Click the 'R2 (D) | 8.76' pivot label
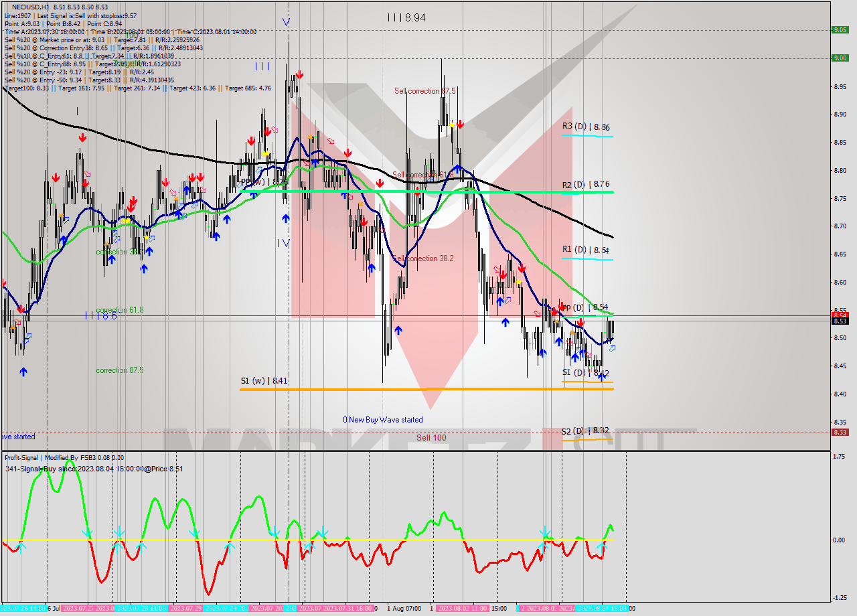This screenshot has width=857, height=616. [x=586, y=184]
